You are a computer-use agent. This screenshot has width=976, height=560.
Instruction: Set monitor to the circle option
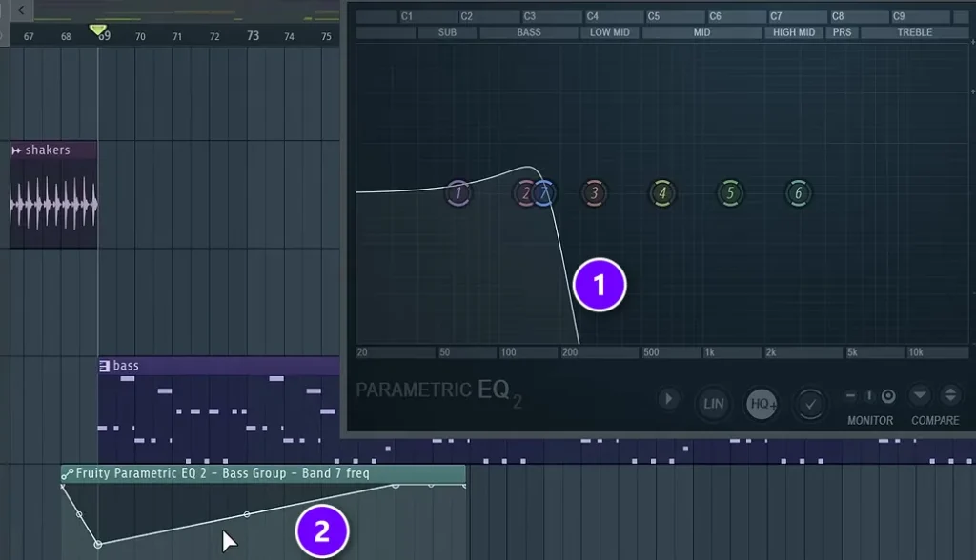pos(888,396)
